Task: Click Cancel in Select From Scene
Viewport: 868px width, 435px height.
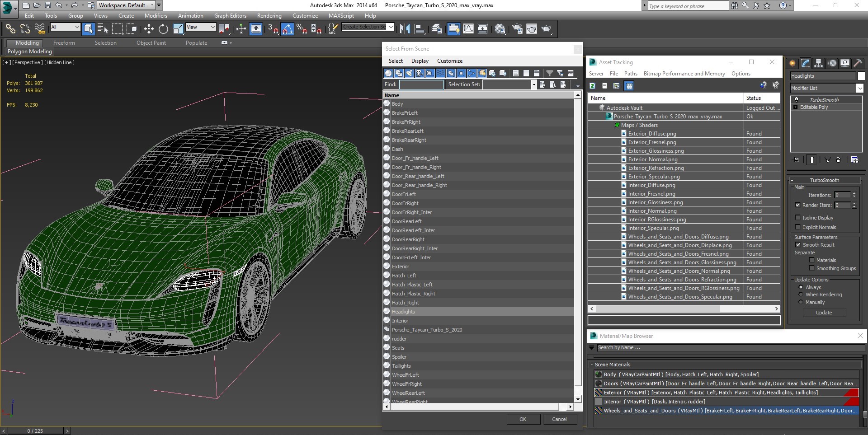Action: pyautogui.click(x=559, y=419)
